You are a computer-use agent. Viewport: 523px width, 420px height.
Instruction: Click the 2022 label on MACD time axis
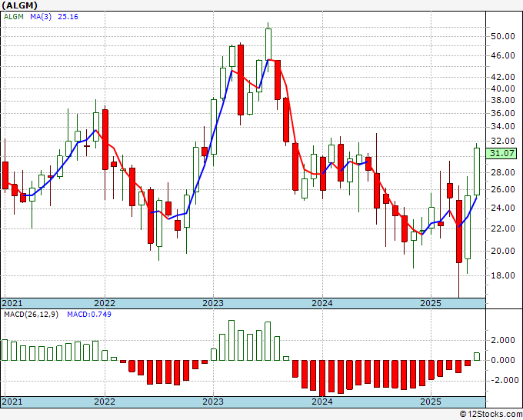coord(105,402)
